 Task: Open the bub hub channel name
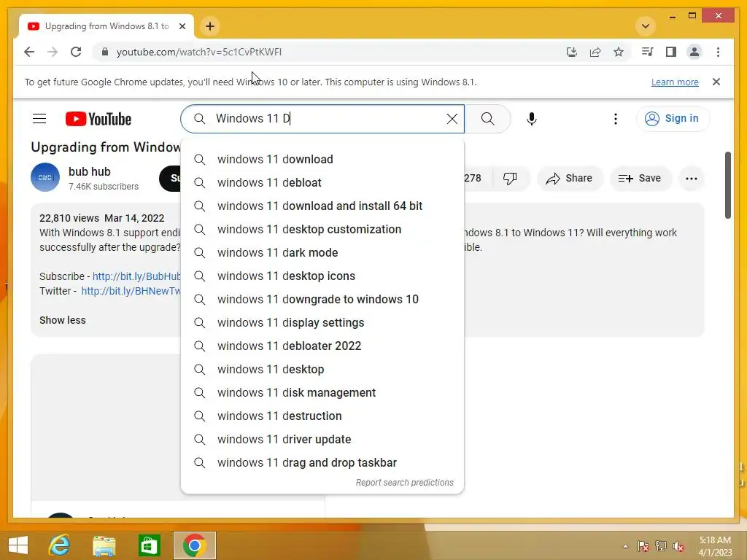coord(90,171)
